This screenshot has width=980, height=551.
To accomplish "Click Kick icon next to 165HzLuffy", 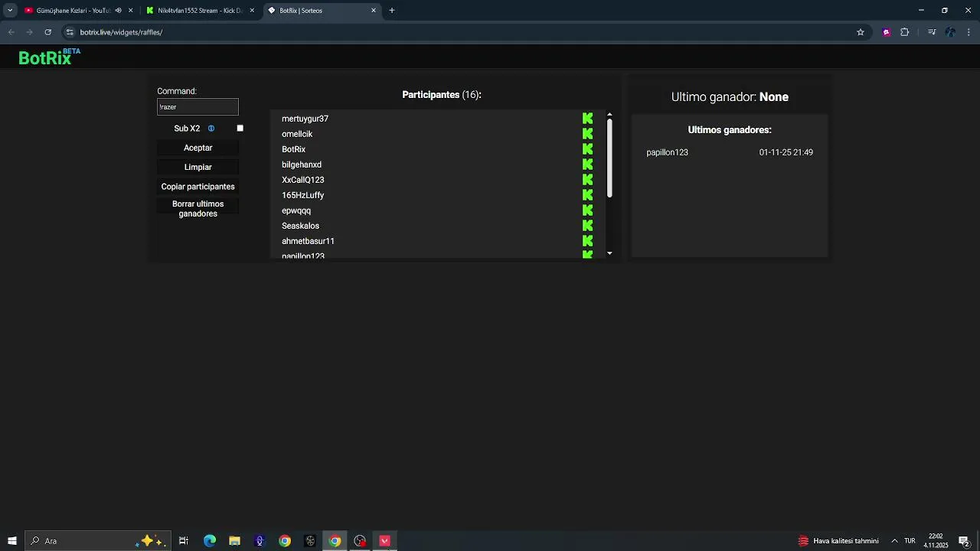I will (587, 195).
